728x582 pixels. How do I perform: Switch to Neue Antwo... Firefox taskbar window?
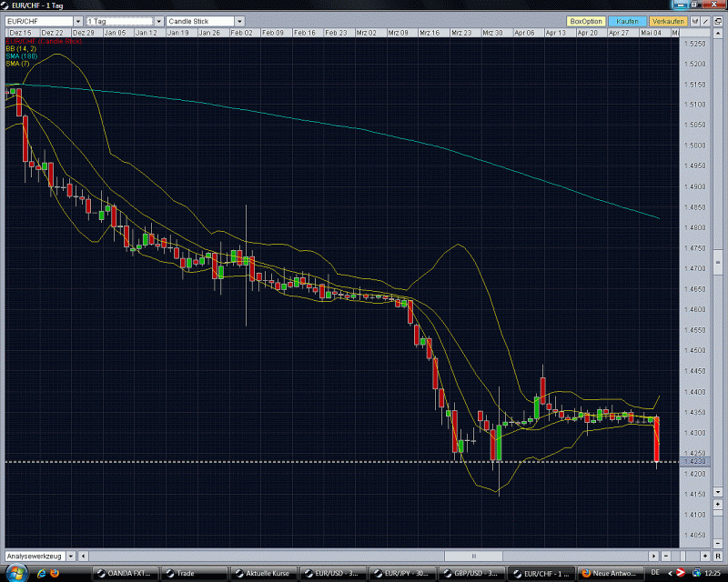610,574
